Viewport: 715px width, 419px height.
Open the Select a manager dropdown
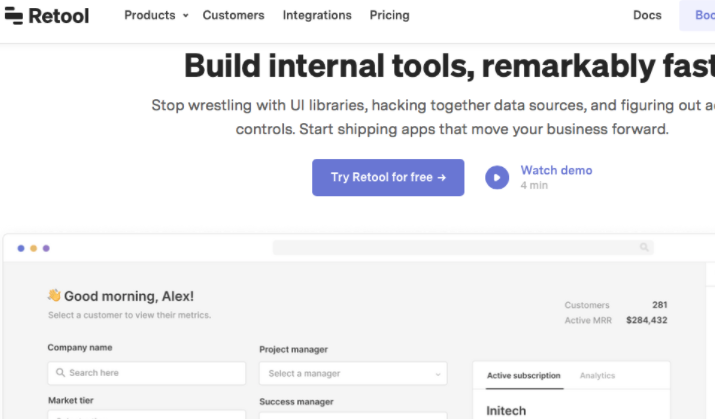tap(353, 373)
